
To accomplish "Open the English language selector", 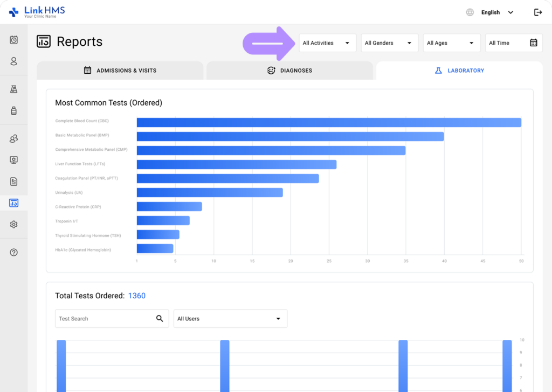I will coord(490,12).
